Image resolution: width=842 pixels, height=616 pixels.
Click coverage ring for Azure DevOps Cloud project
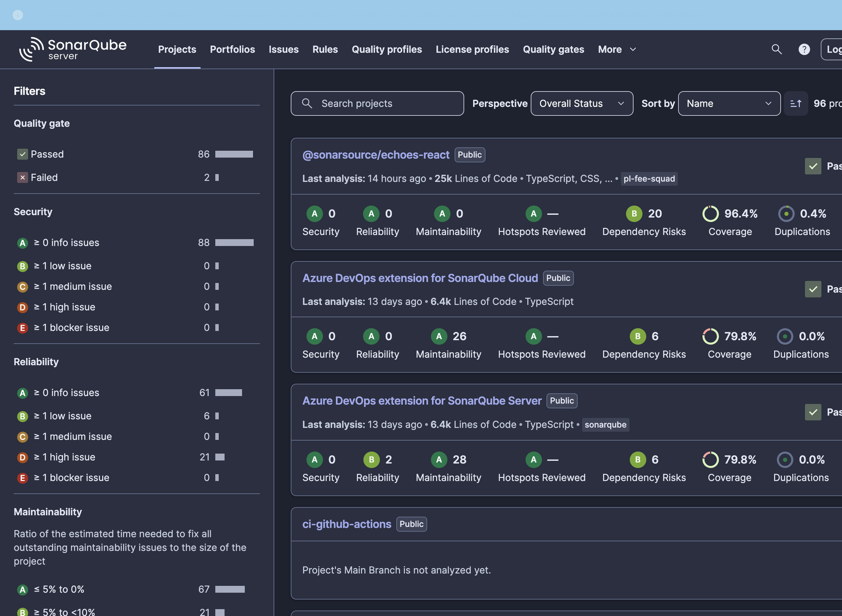[710, 336]
